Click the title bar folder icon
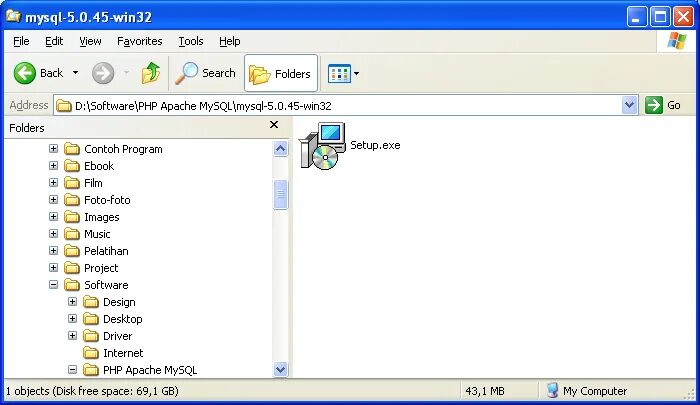The width and height of the screenshot is (700, 405). point(13,16)
